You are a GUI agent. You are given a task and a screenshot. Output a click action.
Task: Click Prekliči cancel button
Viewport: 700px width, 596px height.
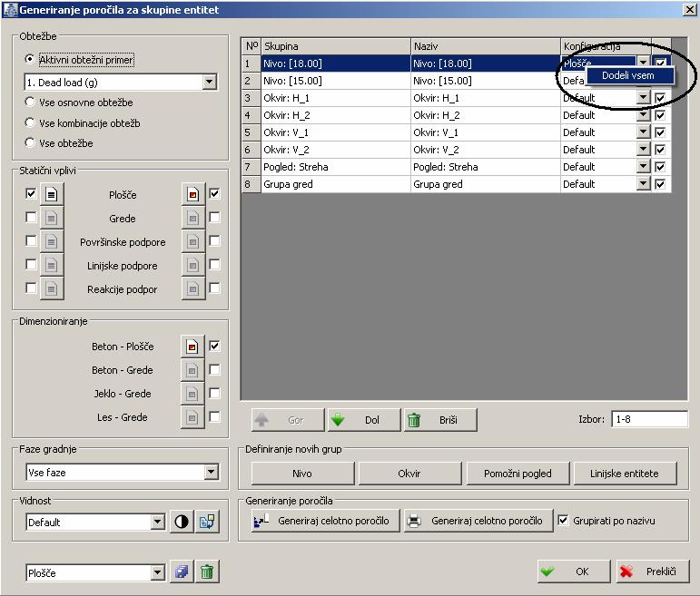[653, 572]
